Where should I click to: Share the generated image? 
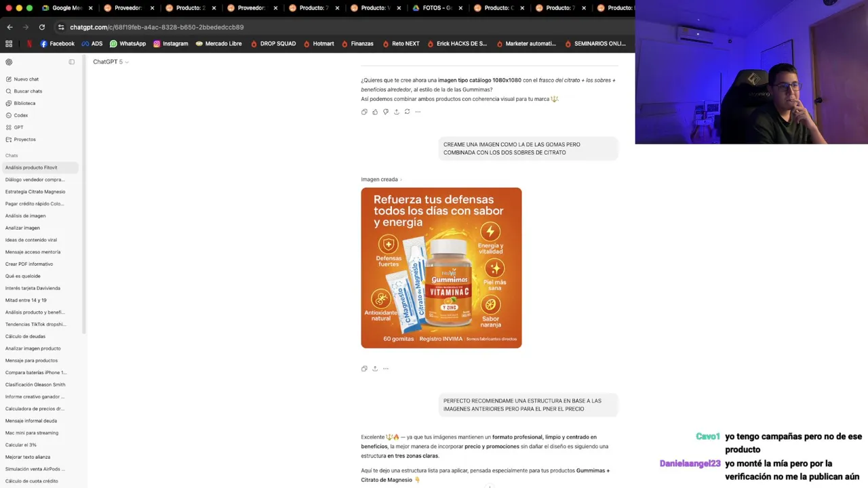pos(375,369)
